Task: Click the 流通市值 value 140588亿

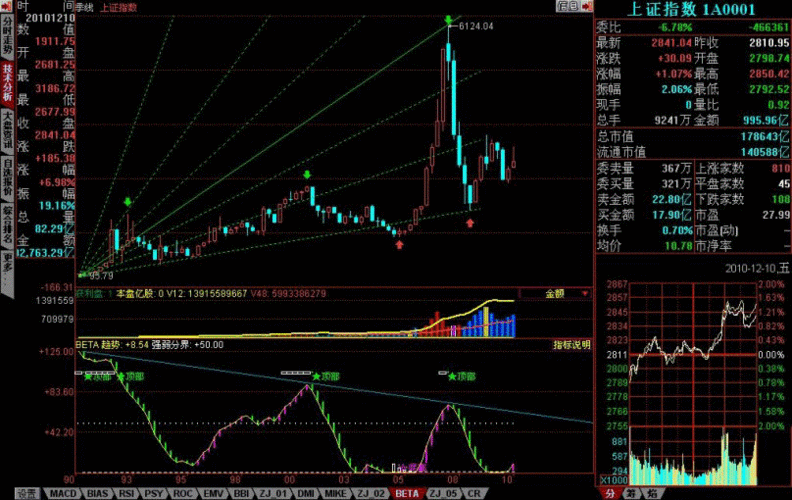Action: pyautogui.click(x=765, y=152)
